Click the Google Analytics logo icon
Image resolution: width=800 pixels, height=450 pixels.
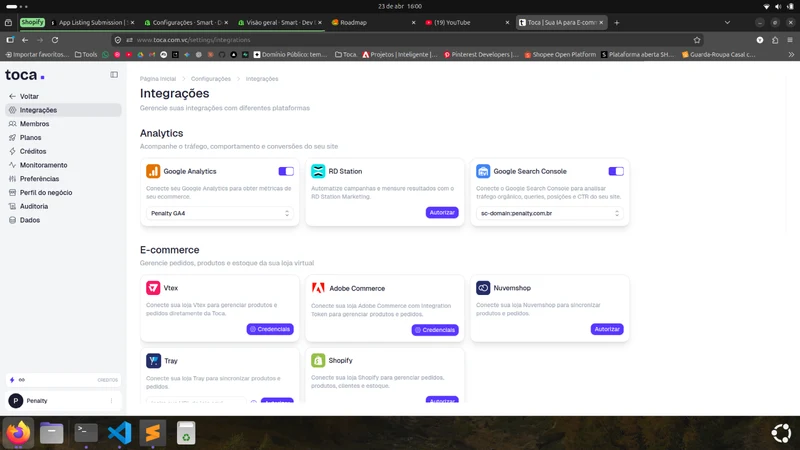(x=153, y=171)
